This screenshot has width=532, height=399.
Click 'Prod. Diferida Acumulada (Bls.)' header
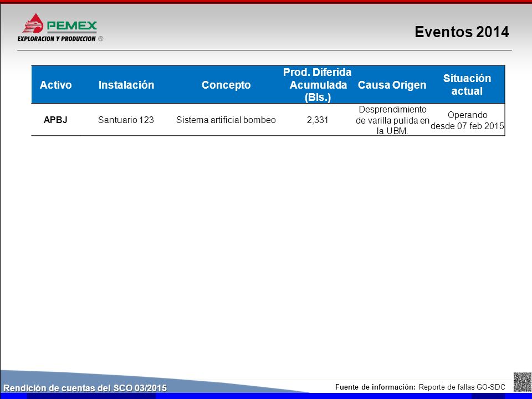tap(318, 85)
